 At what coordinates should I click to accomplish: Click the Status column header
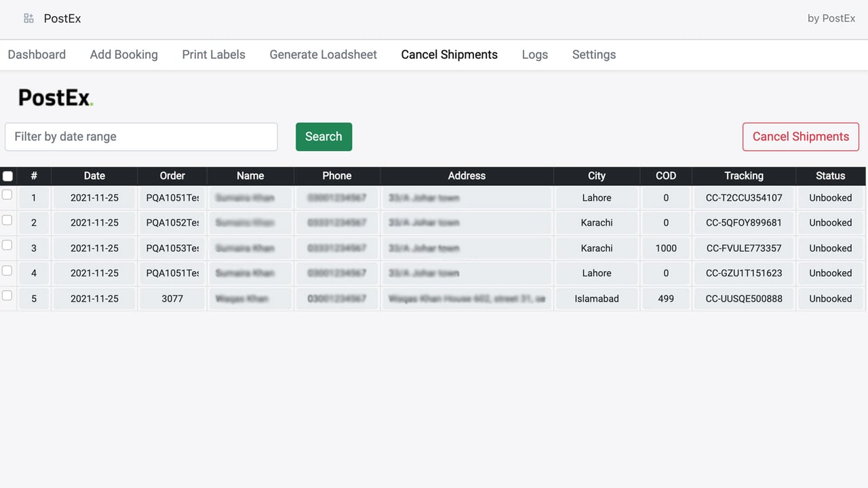click(831, 176)
